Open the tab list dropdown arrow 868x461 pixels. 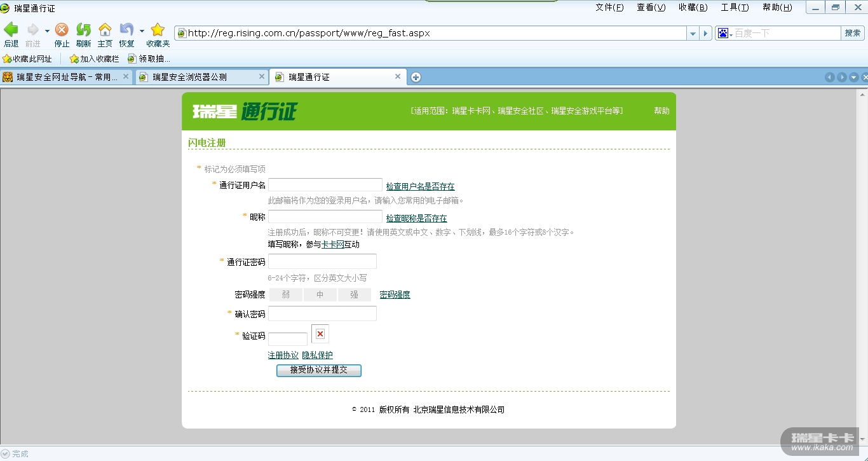click(854, 77)
